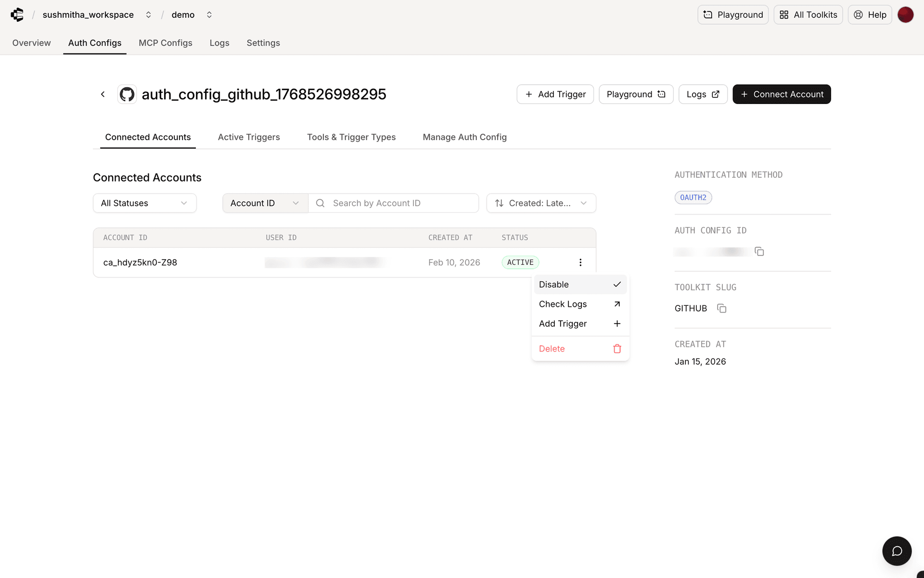
Task: Click the GitHub icon next to the auth config name
Action: pos(127,94)
